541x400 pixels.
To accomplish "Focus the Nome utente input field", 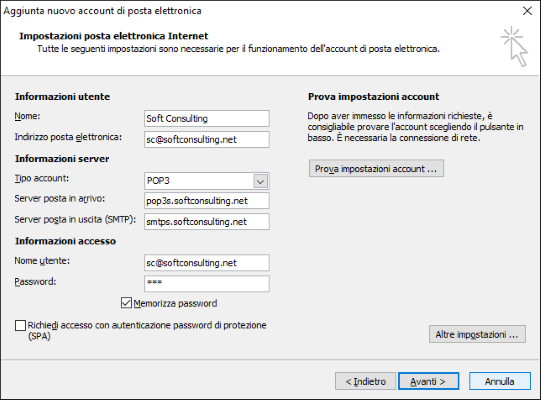I will [x=207, y=263].
